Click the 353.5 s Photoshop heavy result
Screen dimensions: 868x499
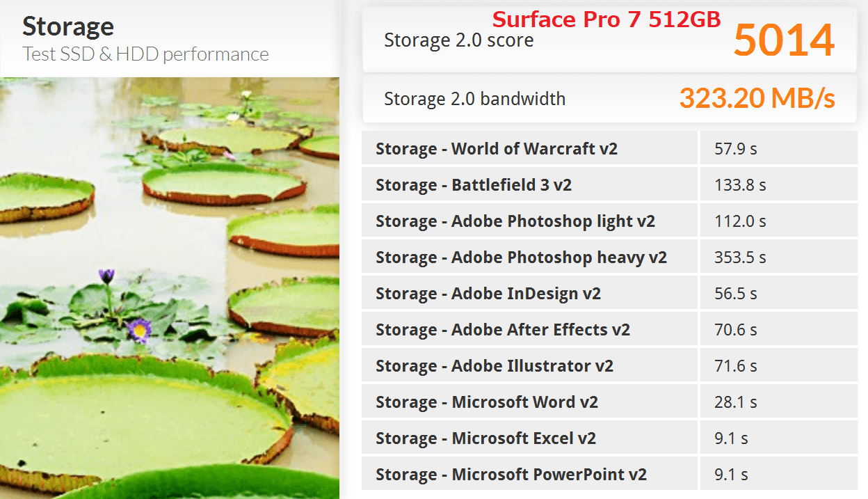click(x=740, y=258)
